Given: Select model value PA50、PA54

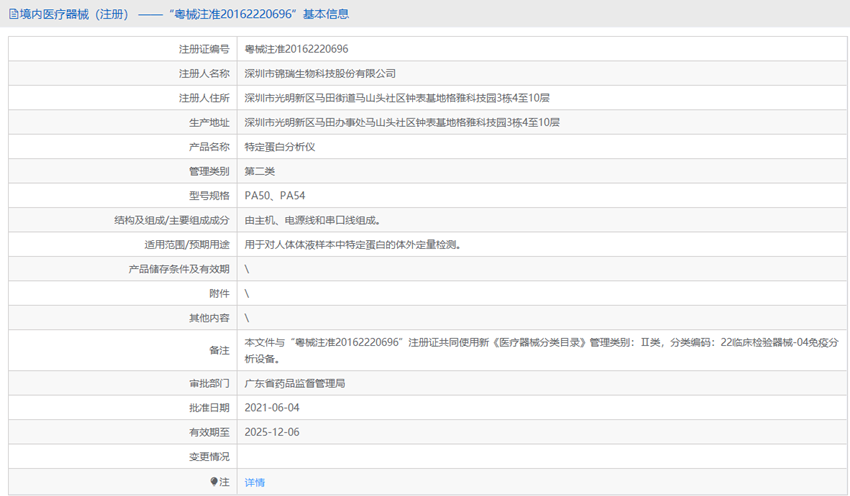Looking at the screenshot, I should tap(275, 196).
